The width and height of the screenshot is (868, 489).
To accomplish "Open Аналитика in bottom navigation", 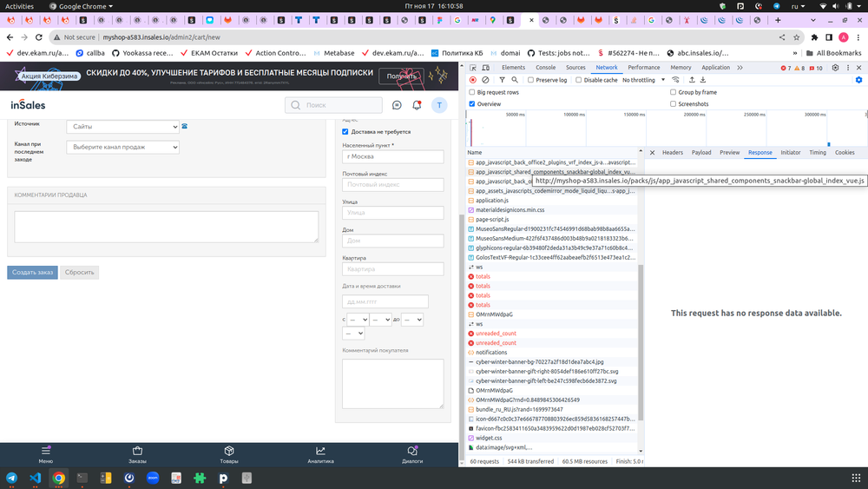I will (x=320, y=455).
